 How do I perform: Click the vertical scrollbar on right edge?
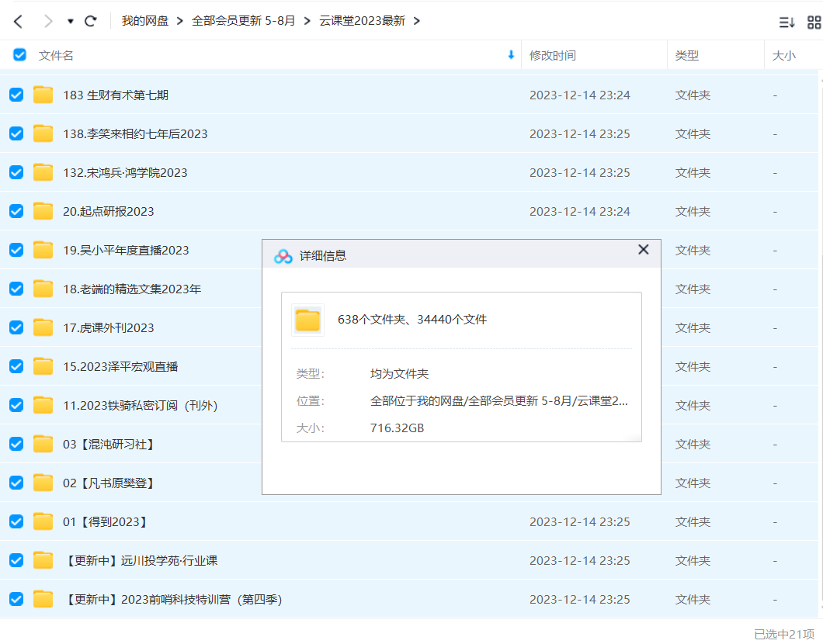click(820, 310)
